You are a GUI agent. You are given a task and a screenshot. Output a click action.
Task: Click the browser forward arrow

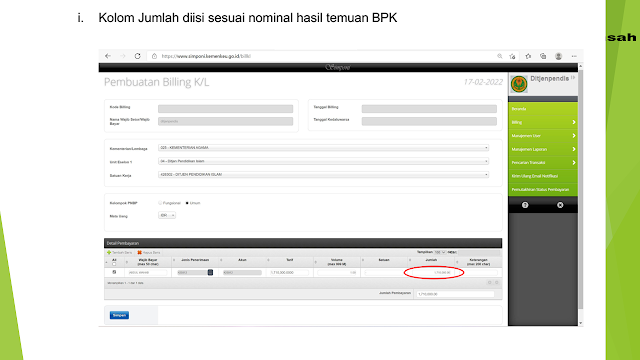(x=122, y=56)
